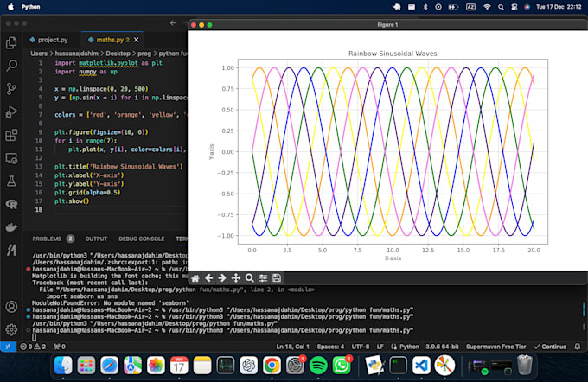Screen dimensions: 588x382
Task: Click the plt.show() code line
Action: [x=72, y=201]
